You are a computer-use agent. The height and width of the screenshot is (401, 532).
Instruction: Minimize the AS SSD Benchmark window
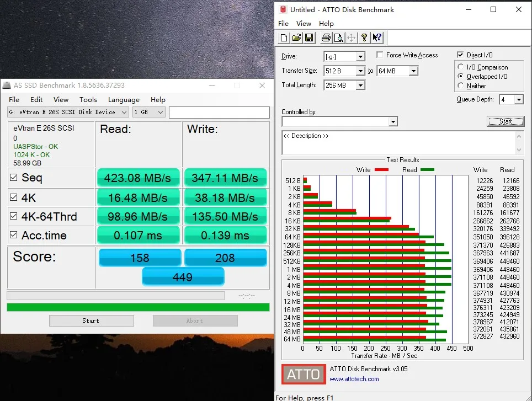[x=212, y=85]
